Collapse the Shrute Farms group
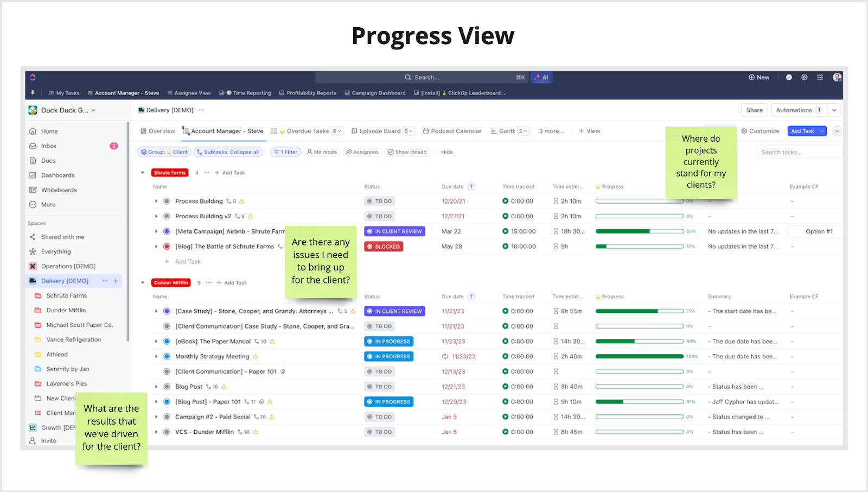The height and width of the screenshot is (492, 868). pos(143,173)
